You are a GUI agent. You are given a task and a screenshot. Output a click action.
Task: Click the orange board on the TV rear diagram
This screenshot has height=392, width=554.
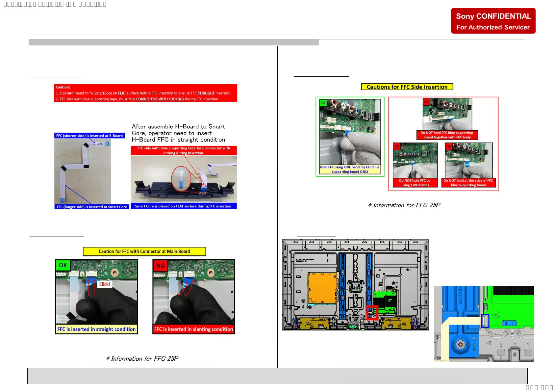322,288
